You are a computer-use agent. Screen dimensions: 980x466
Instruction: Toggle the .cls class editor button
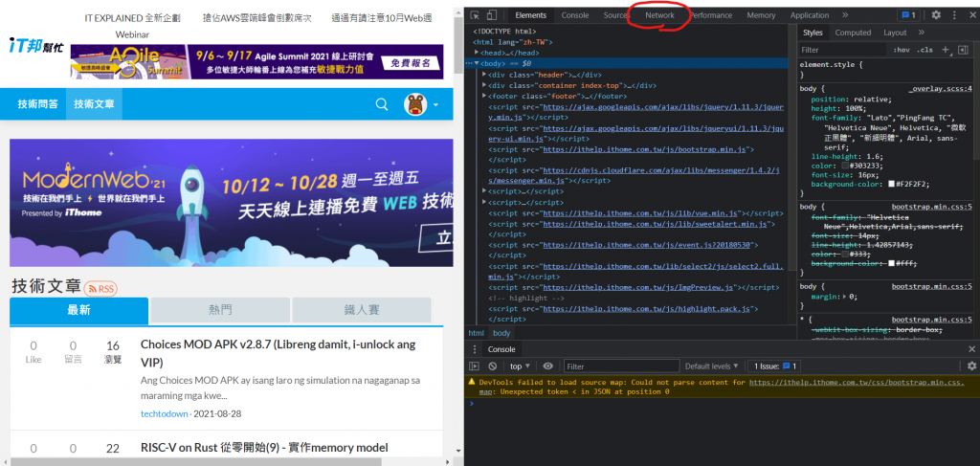925,50
